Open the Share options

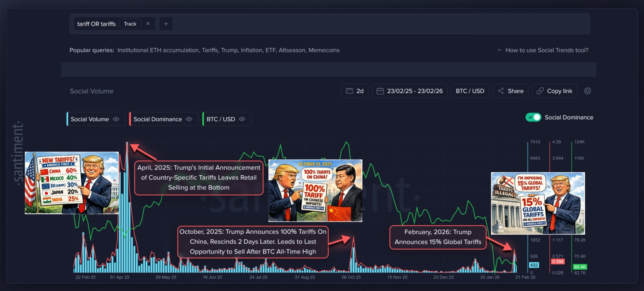[x=510, y=91]
